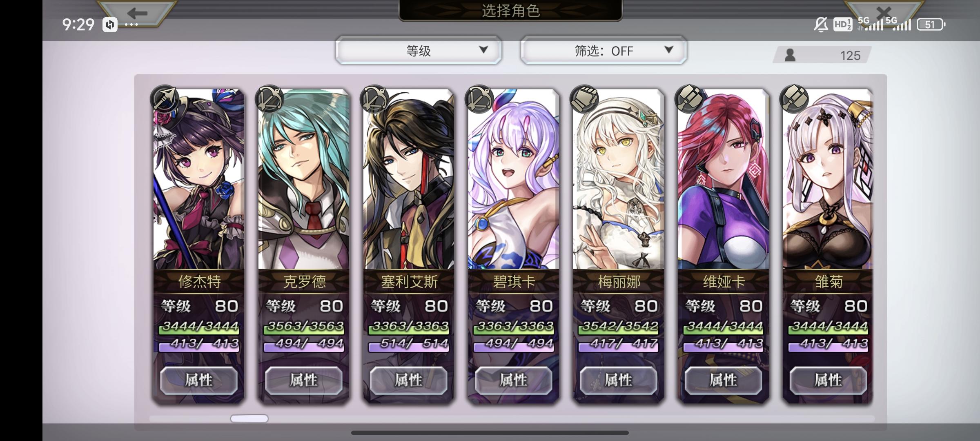Screen dimensions: 980x441
Task: Select character portrait of 塞利艾斯
Action: pos(409,180)
